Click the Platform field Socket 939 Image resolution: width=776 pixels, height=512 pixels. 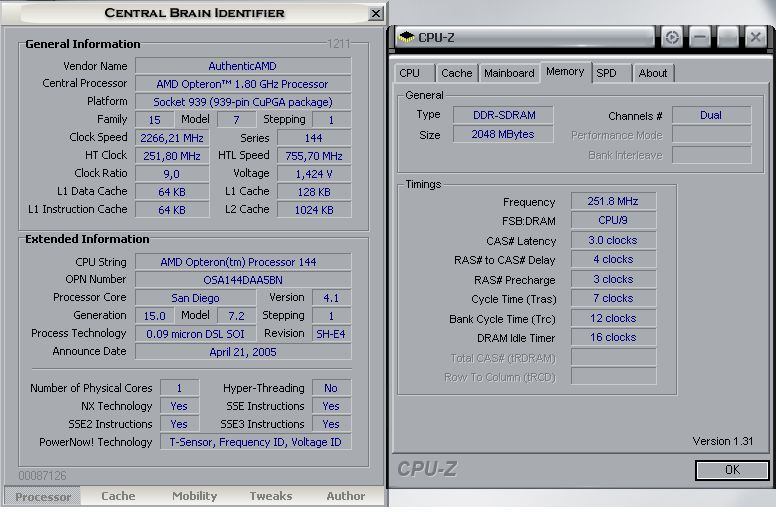point(243,102)
